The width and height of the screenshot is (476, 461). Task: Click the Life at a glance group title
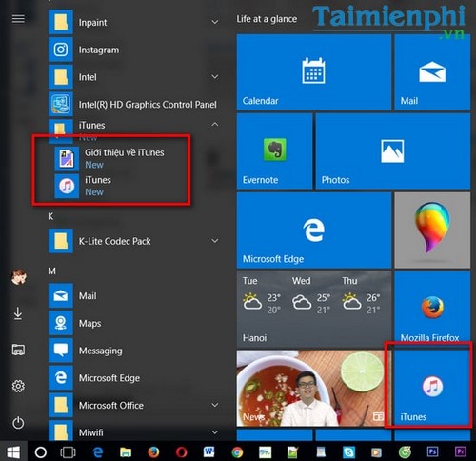(267, 19)
